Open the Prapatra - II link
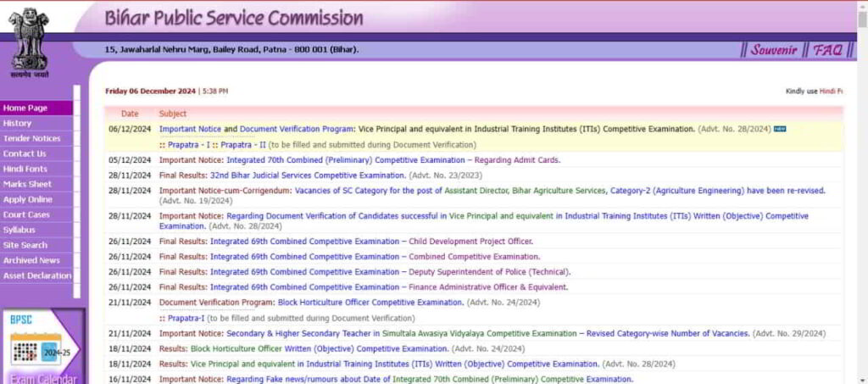The image size is (868, 384). pos(243,145)
